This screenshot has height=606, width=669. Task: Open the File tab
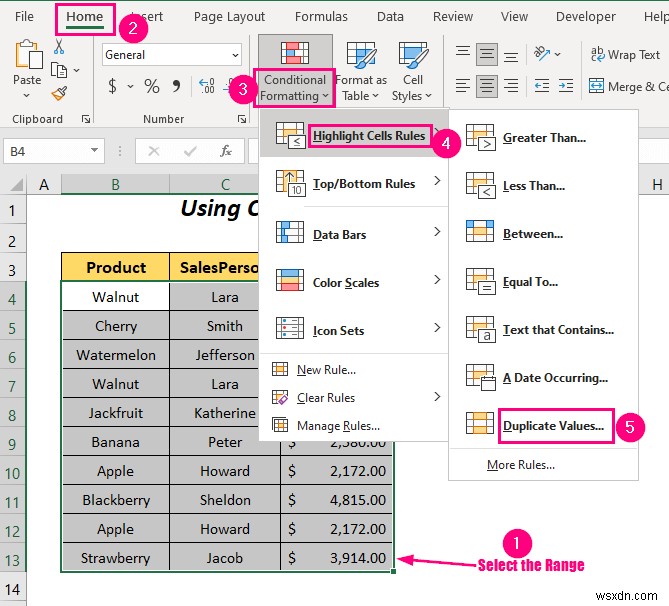(24, 17)
